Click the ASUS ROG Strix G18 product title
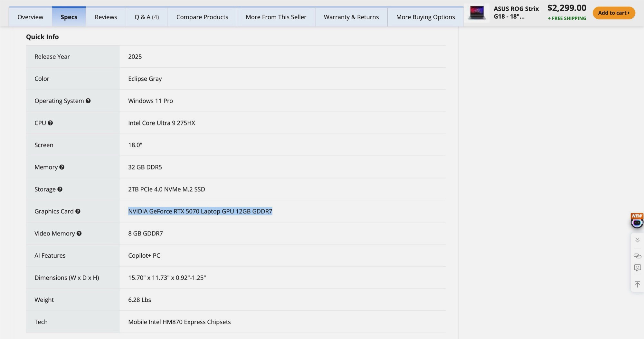 (x=516, y=13)
